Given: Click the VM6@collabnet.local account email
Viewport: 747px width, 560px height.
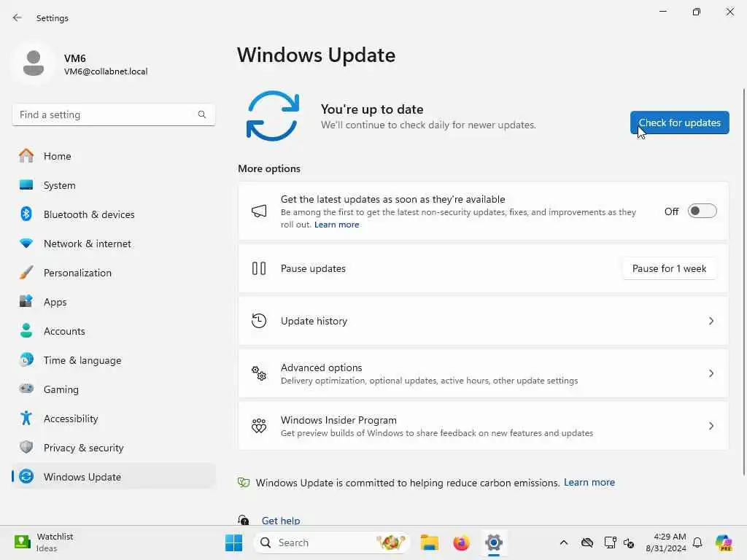Looking at the screenshot, I should click(106, 71).
